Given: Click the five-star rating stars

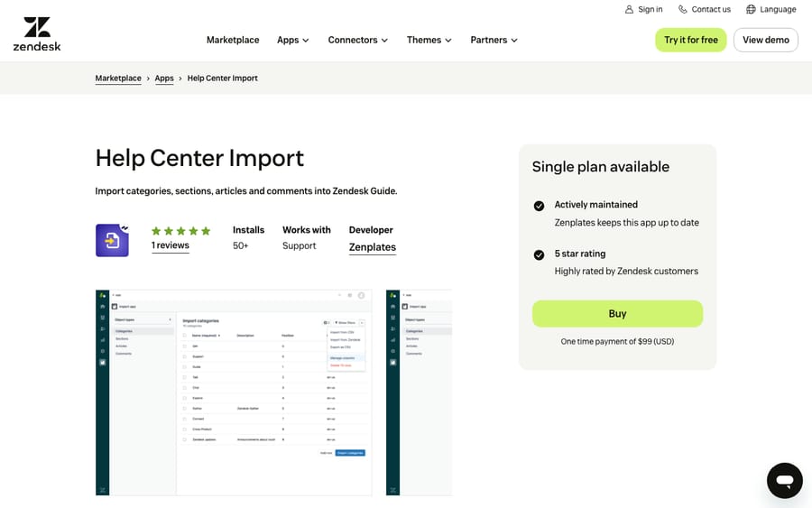Looking at the screenshot, I should pyautogui.click(x=180, y=231).
